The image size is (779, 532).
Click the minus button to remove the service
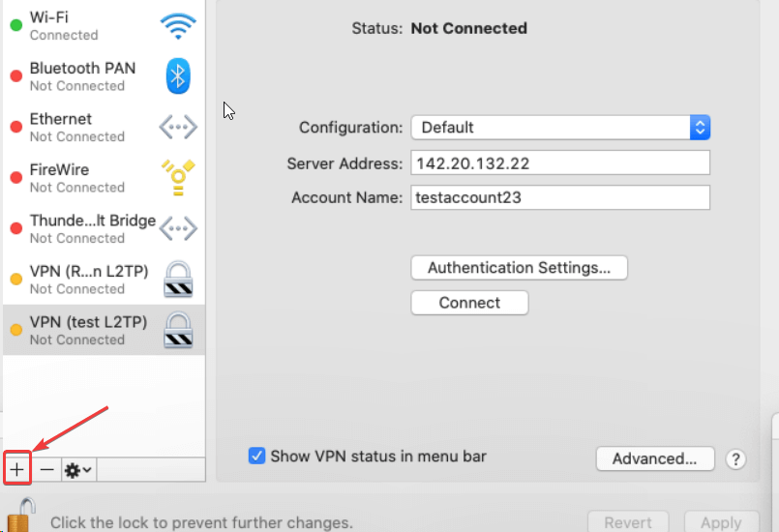(46, 469)
